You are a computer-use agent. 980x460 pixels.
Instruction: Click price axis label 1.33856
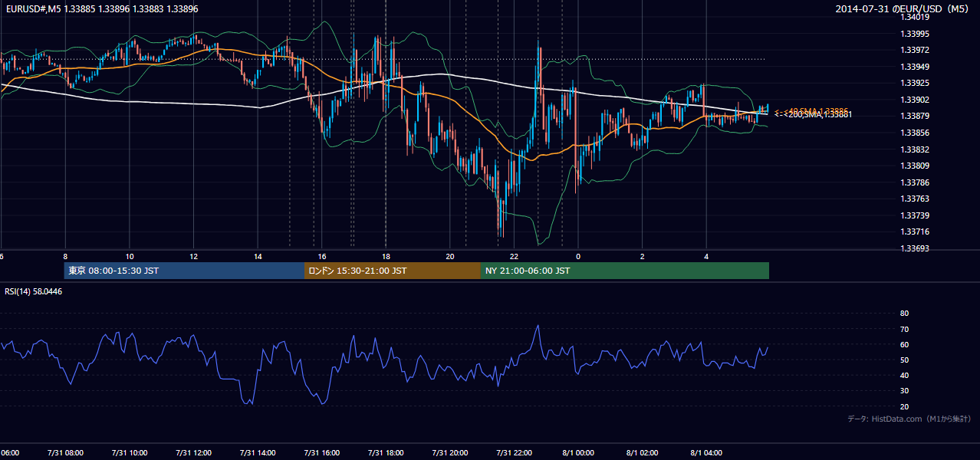click(915, 133)
